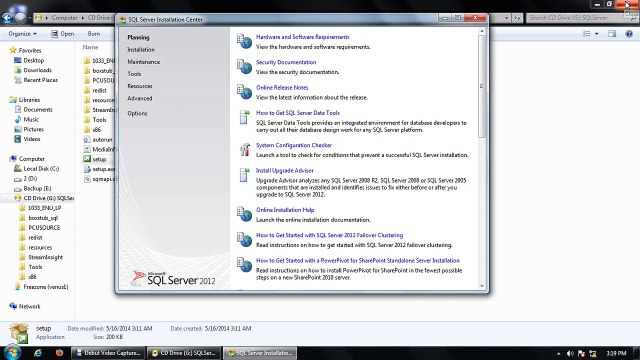Select Planning in the left pane

138,37
